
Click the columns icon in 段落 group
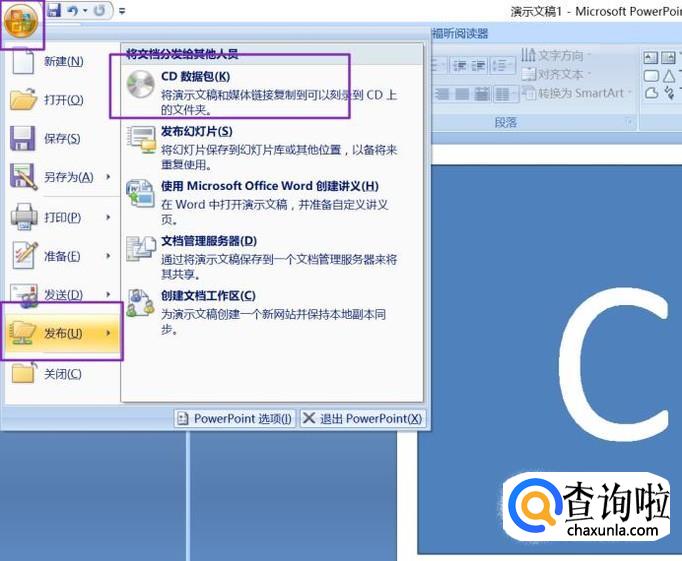[x=505, y=94]
